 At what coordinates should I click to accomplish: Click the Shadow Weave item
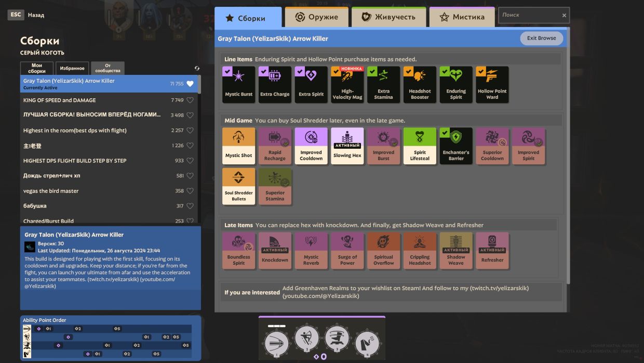coord(455,250)
